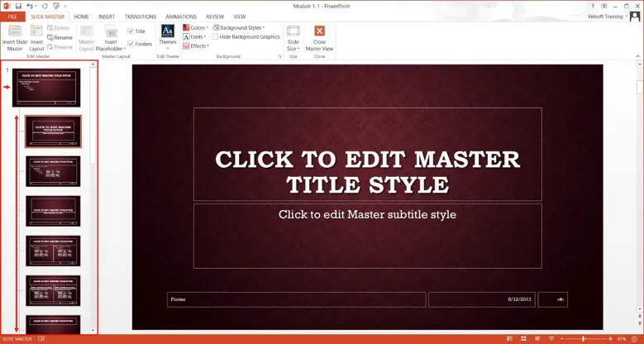Viewport: 644px width, 344px height.
Task: Click thumbnail pane scroll down arrow
Action: pos(93,330)
